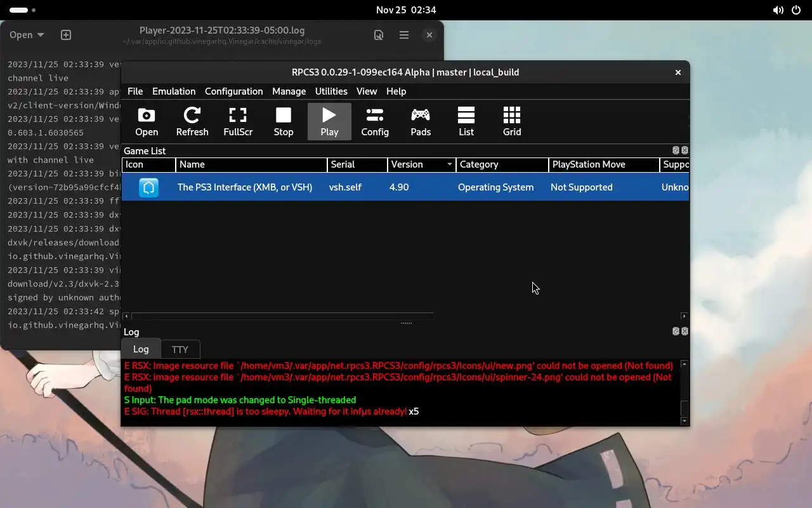The height and width of the screenshot is (508, 812).
Task: Close the Log dock panel
Action: click(x=684, y=331)
